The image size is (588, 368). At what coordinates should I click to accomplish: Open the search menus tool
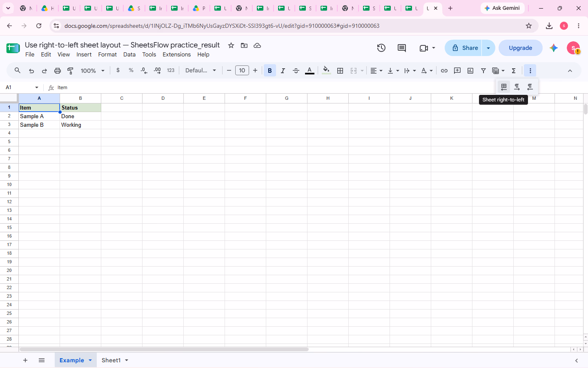(18, 71)
